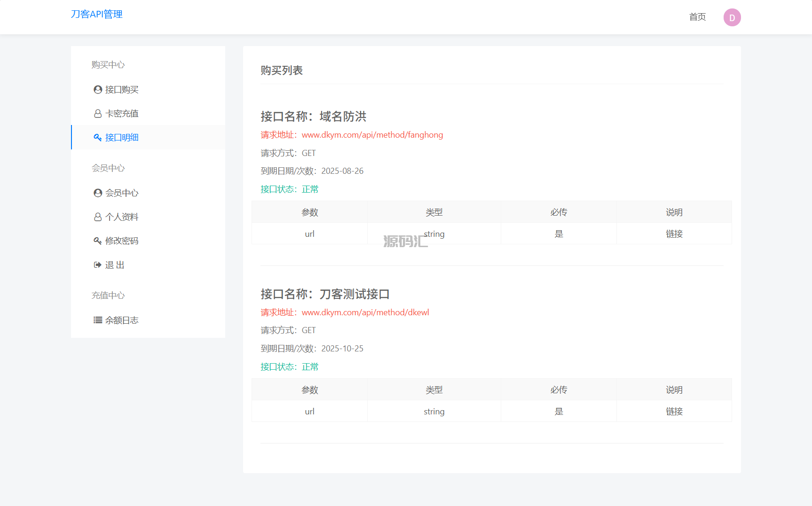Viewport: 812px width, 506px height.
Task: Click the 购买中心 sidebar section label
Action: point(108,65)
